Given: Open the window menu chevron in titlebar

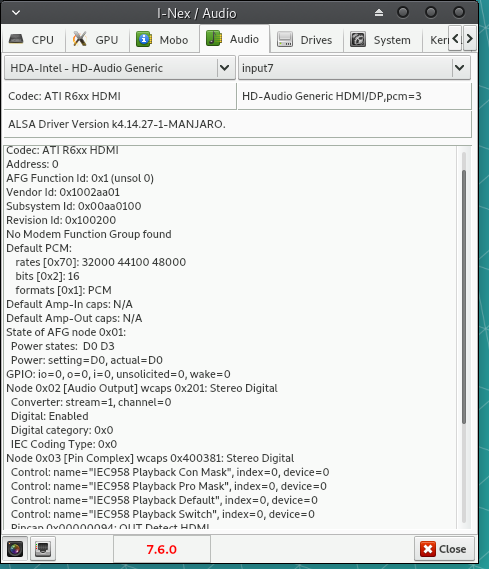Looking at the screenshot, I should click(16, 13).
